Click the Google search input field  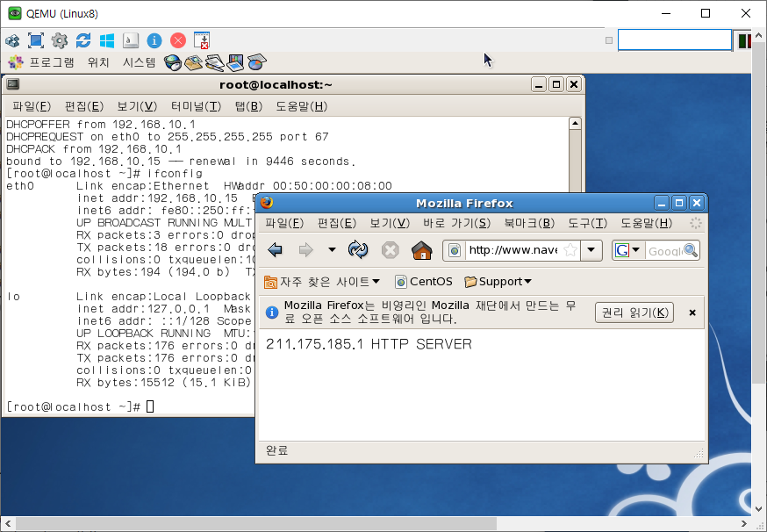[x=664, y=251]
